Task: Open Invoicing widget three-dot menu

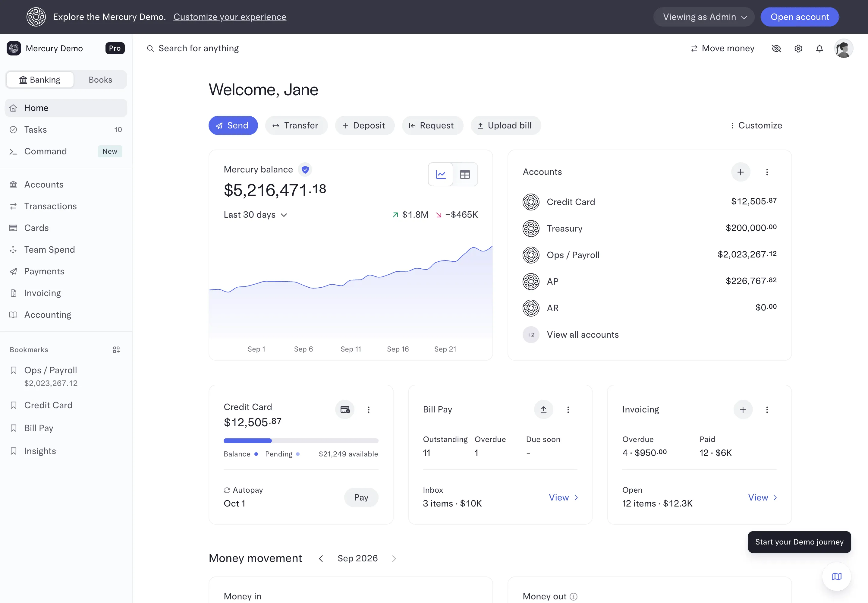Action: tap(767, 409)
